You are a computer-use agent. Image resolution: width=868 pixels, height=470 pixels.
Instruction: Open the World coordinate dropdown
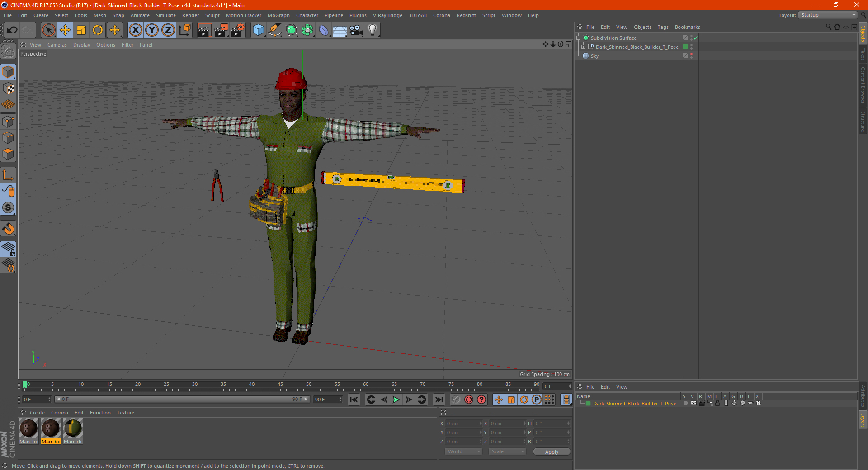[463, 451]
